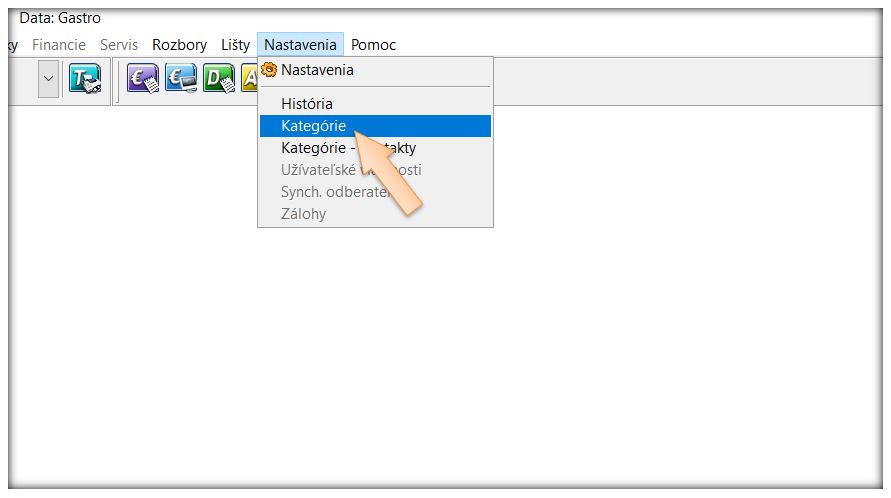The height and width of the screenshot is (498, 891).
Task: Click the orange gear icon beside Nastavenia
Action: 269,70
